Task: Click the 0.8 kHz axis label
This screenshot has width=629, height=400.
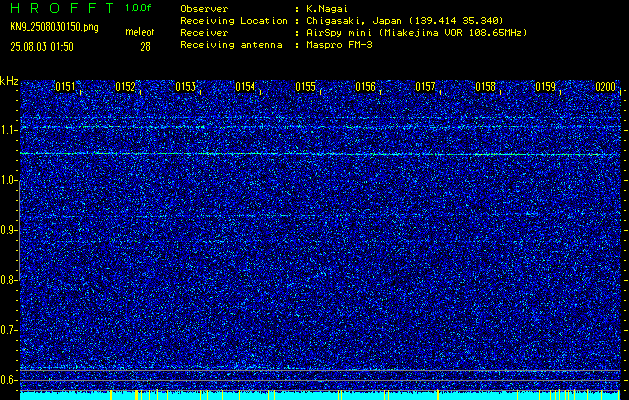Action: tap(8, 280)
